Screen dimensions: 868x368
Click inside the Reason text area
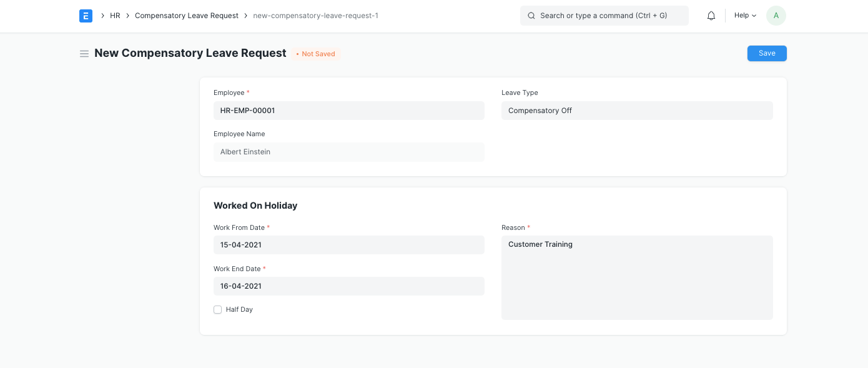pos(637,277)
